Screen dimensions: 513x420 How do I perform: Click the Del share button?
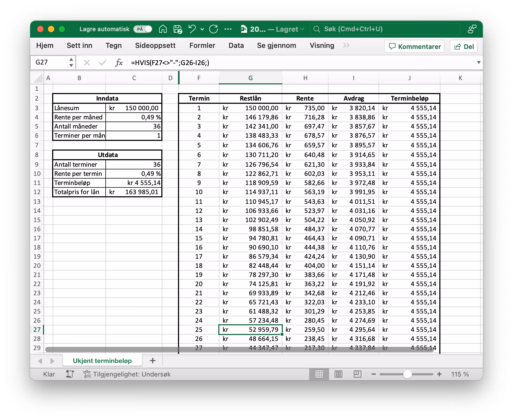coord(464,47)
